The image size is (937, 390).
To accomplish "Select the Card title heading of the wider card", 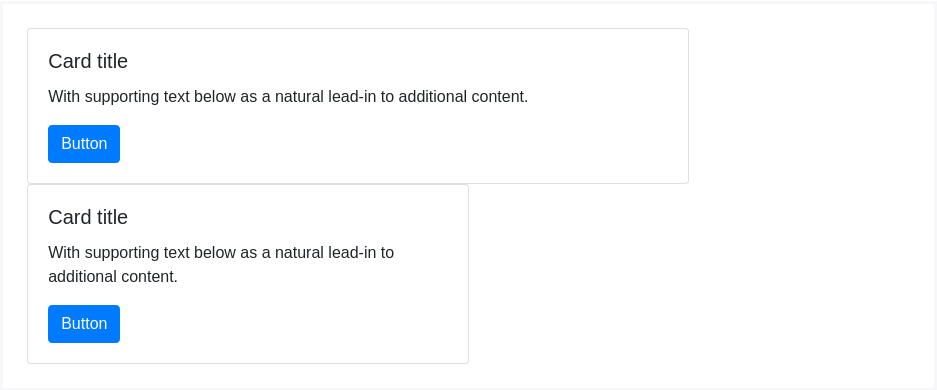I will 88,61.
